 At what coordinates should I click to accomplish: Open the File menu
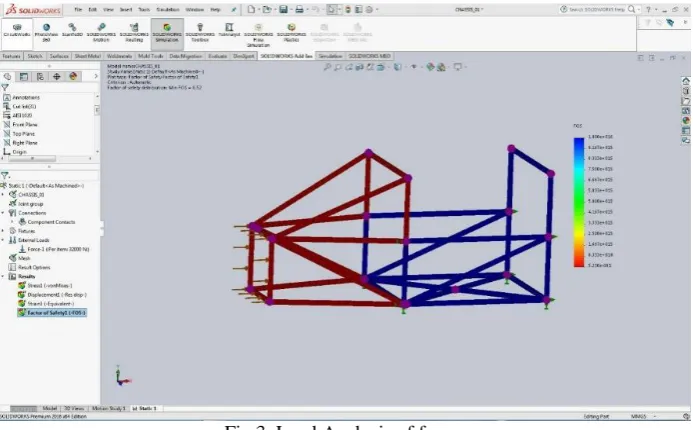point(78,9)
